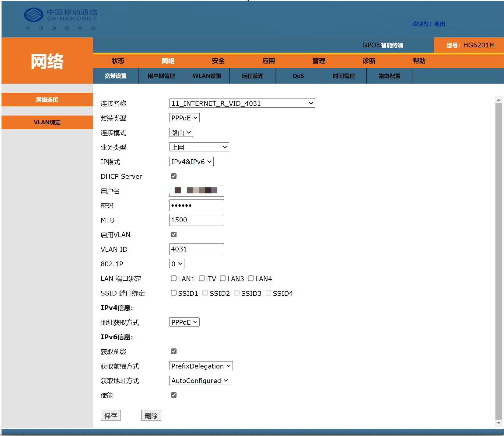The height and width of the screenshot is (436, 504).
Task: Switch to the 状态 tab
Action: pos(118,61)
